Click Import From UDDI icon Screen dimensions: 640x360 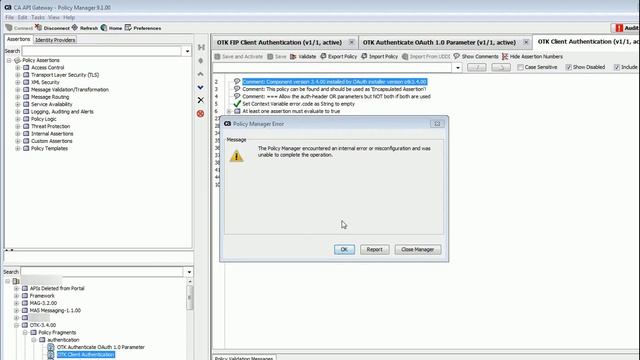[x=405, y=56]
